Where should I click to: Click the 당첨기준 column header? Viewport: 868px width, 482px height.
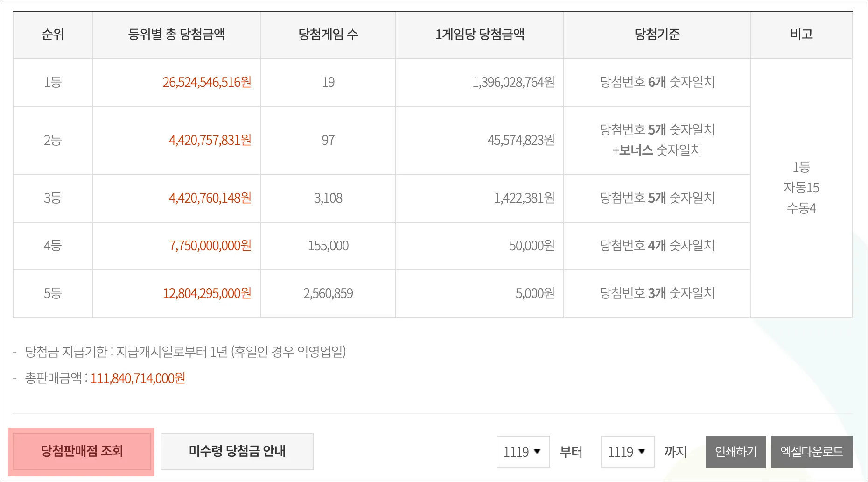coord(657,35)
